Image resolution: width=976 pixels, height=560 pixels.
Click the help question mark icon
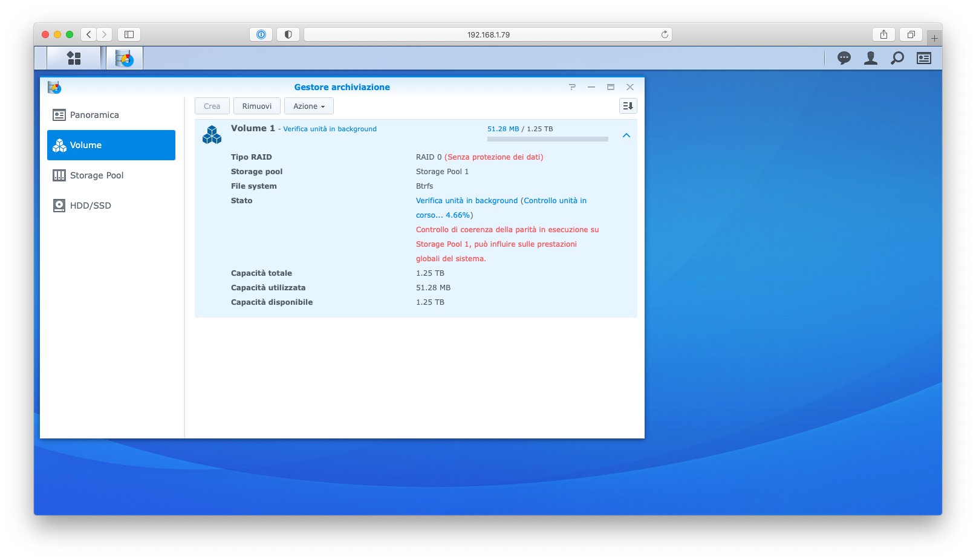tap(572, 87)
